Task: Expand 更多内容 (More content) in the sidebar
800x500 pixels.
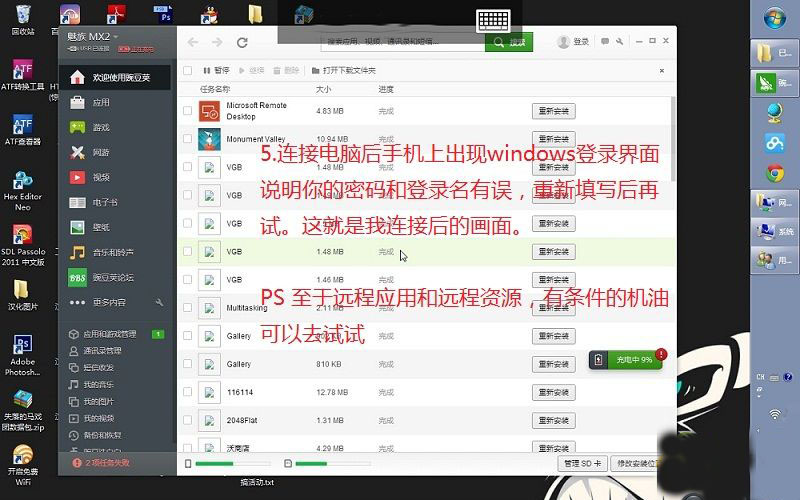Action: 110,302
